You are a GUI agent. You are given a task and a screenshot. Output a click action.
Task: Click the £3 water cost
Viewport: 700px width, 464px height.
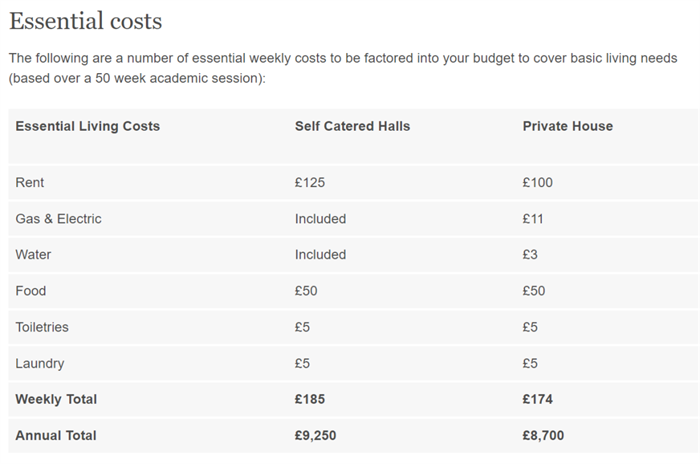pyautogui.click(x=530, y=255)
